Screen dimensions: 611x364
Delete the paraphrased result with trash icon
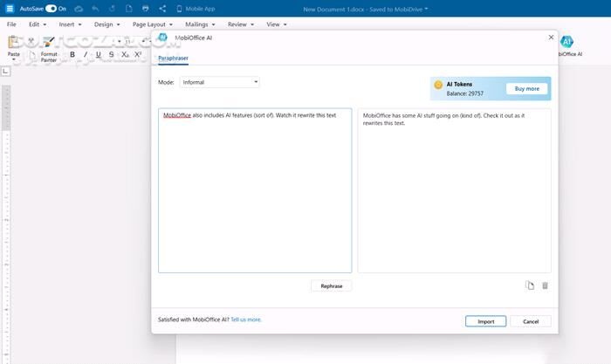(546, 285)
